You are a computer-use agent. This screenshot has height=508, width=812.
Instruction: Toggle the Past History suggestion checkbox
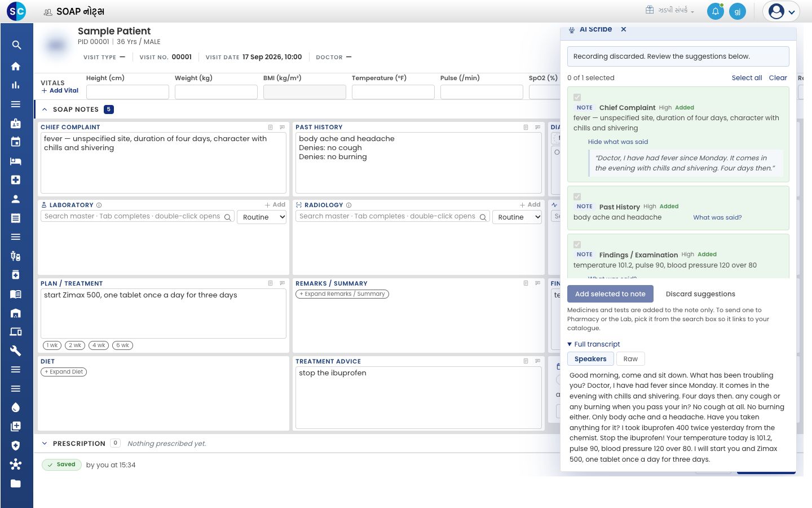coord(577,197)
